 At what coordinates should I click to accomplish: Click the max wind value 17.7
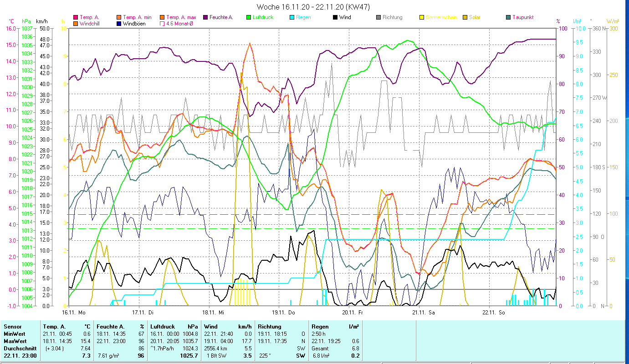point(247,341)
